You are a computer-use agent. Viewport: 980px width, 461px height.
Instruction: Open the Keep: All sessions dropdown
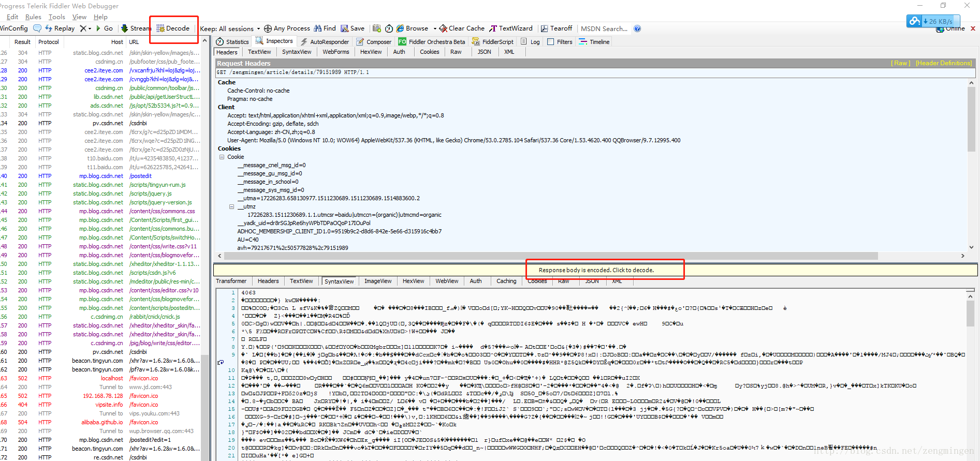[x=230, y=29]
